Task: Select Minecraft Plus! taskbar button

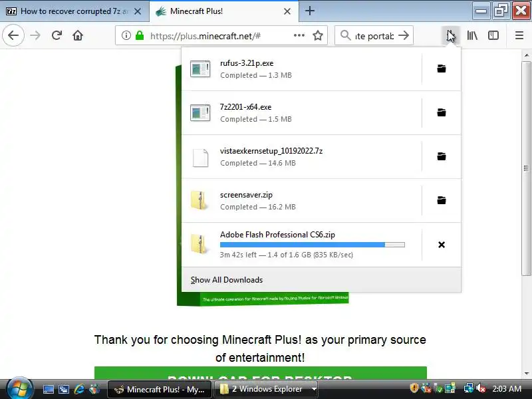Action: (160, 389)
